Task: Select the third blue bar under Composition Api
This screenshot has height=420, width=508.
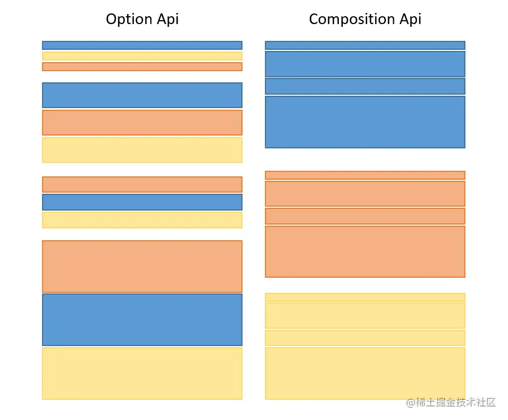Action: coord(365,86)
